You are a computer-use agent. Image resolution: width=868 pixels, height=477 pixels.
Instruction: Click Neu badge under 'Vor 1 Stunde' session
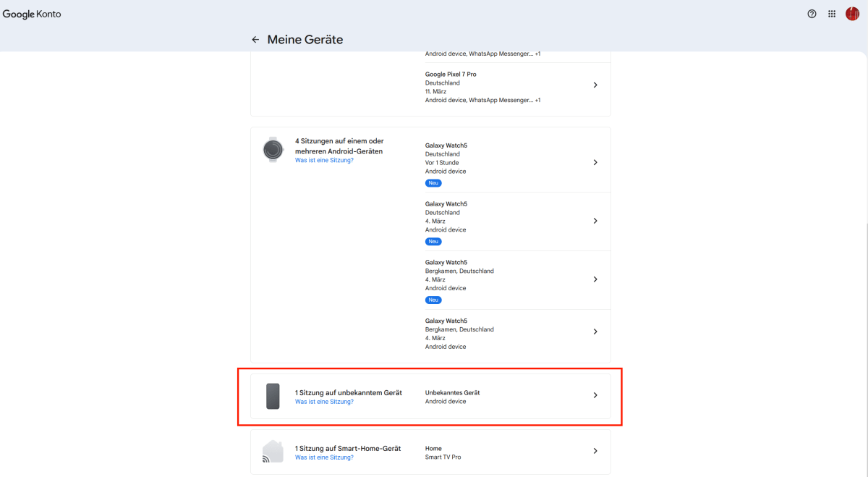(x=433, y=183)
